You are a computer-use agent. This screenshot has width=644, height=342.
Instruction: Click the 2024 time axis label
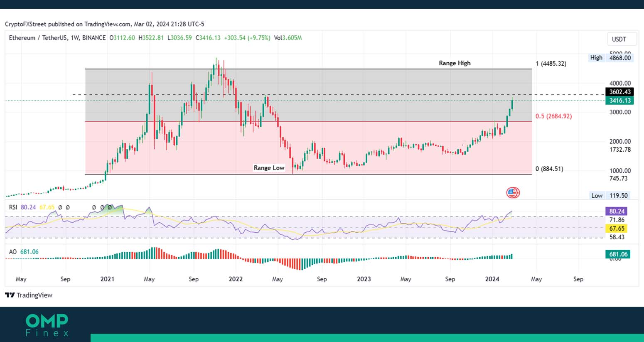(492, 279)
